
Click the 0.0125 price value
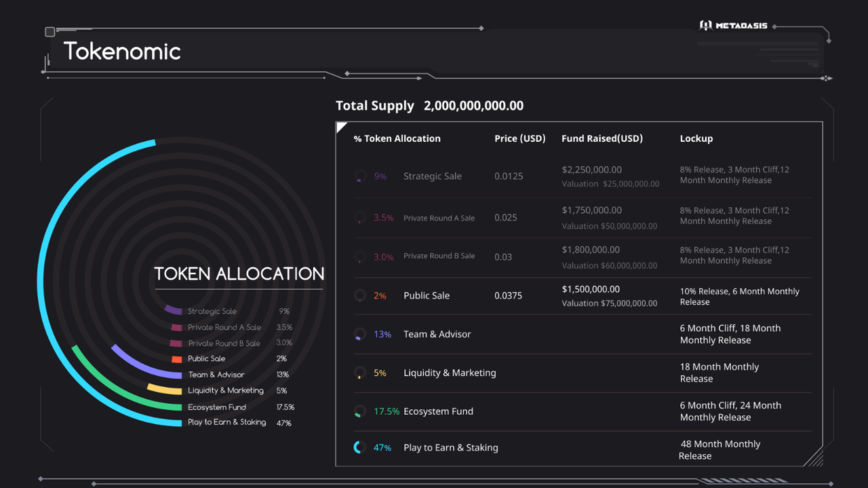pos(509,176)
